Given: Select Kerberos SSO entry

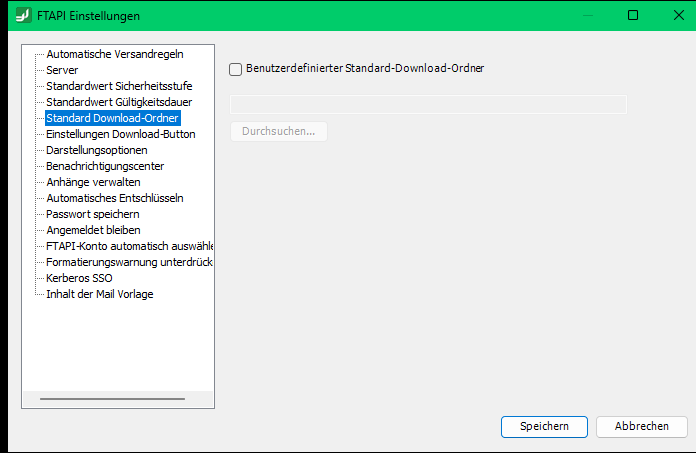Looking at the screenshot, I should coord(79,278).
